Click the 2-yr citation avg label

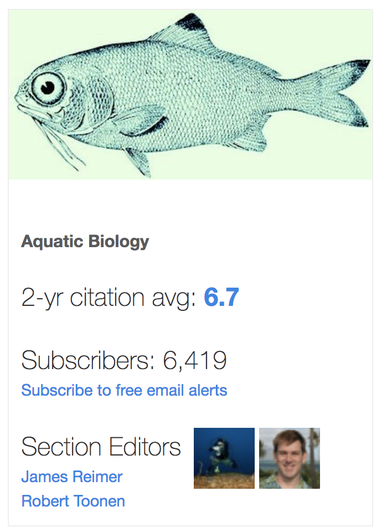pyautogui.click(x=109, y=298)
